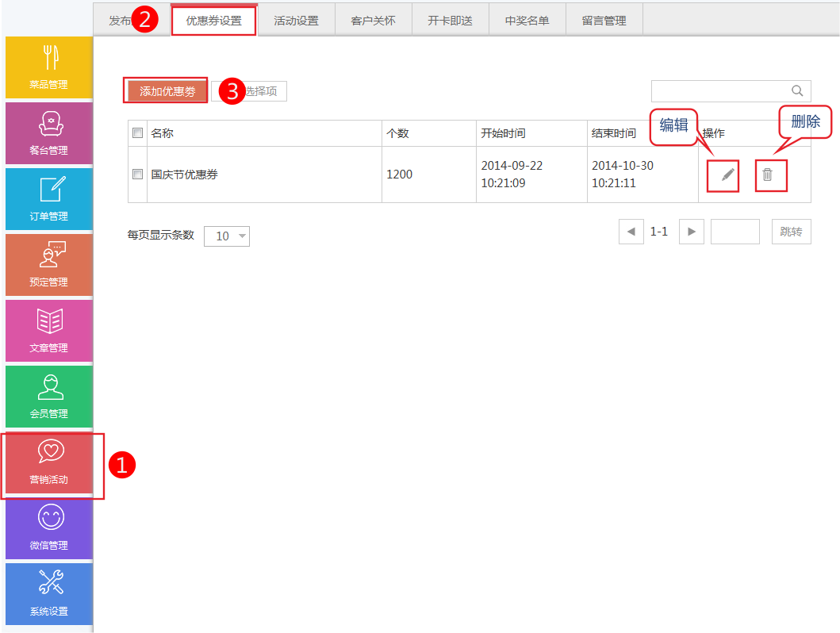Click the search magnifier icon
Image resolution: width=840 pixels, height=633 pixels.
(797, 90)
